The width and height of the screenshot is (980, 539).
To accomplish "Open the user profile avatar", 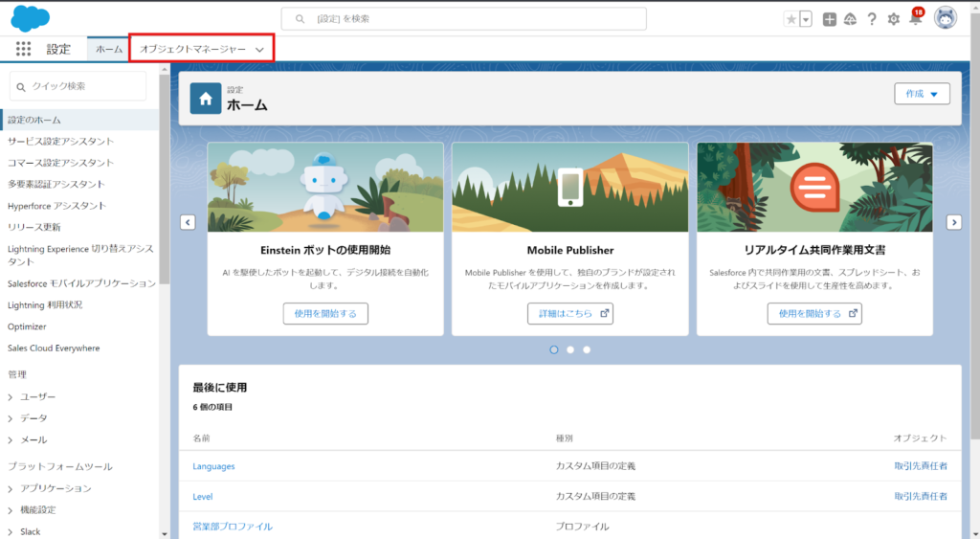I will click(x=946, y=18).
